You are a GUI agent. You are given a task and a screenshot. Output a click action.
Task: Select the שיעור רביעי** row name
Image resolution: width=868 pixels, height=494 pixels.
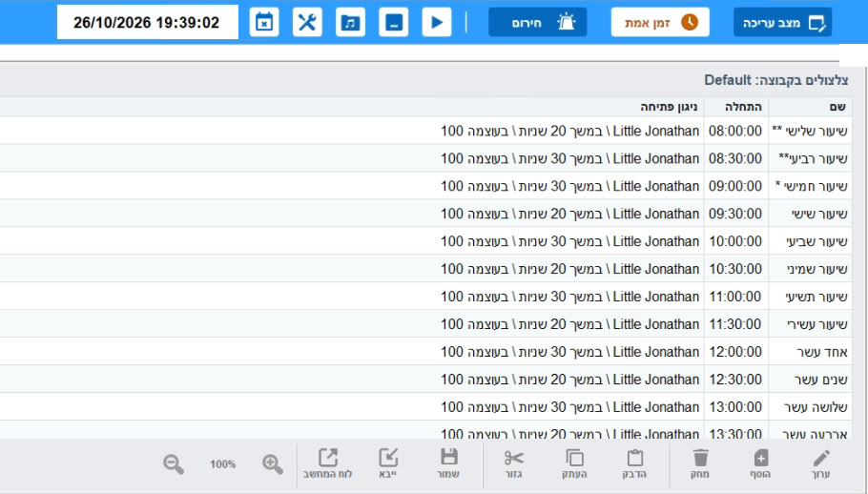tap(813, 158)
